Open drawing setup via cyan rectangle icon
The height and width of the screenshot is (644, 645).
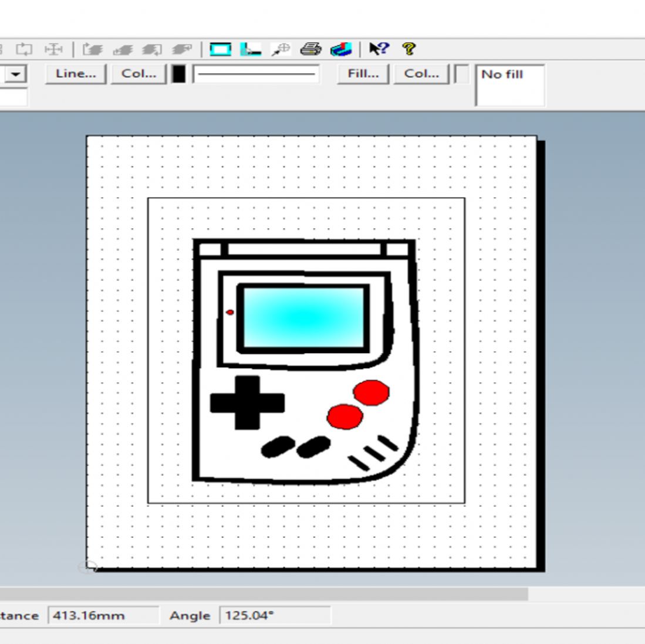221,49
